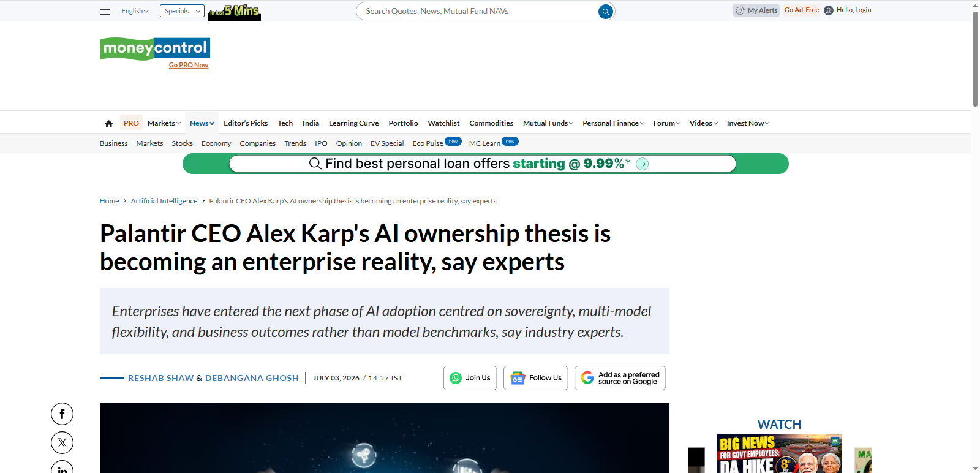Expand the English language dropdown
Viewport: 980px width, 473px height.
pyautogui.click(x=135, y=11)
